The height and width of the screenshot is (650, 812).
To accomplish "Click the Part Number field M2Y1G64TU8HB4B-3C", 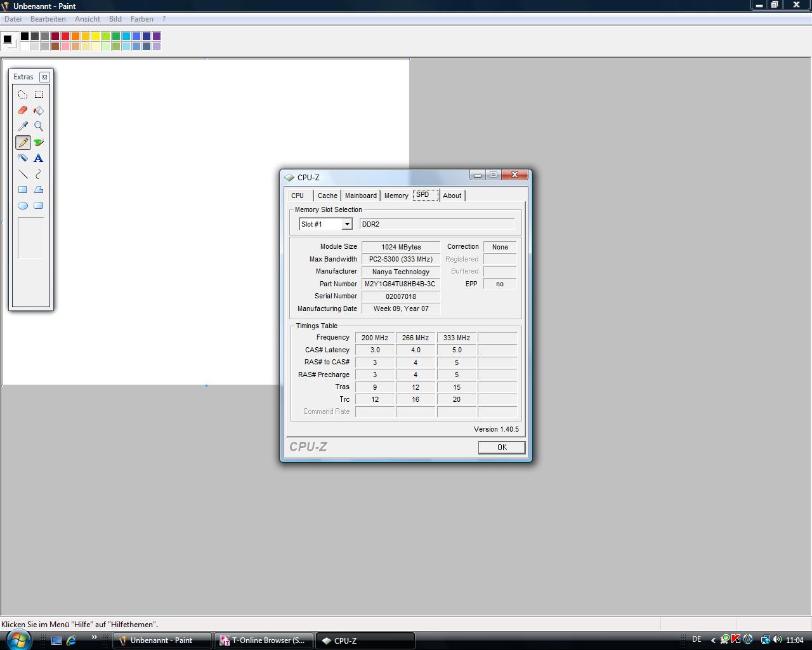I will coord(401,284).
